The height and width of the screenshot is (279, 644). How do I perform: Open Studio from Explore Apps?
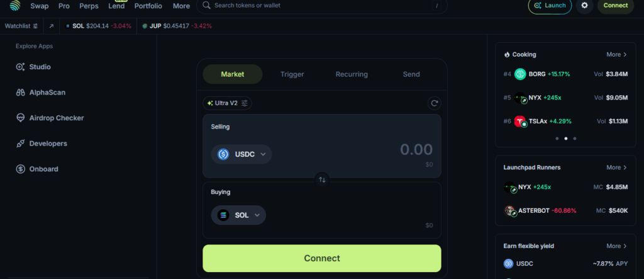coord(40,67)
